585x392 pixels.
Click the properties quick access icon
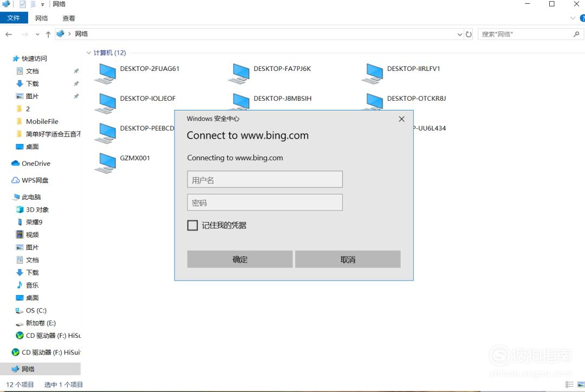[22, 4]
